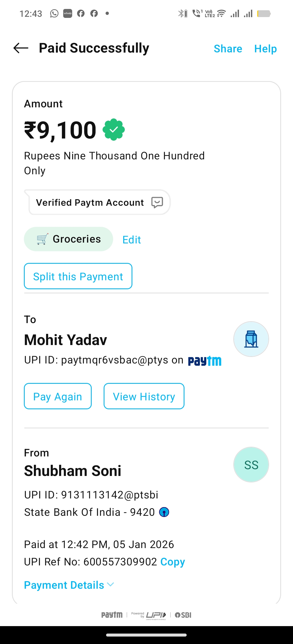293x644 pixels.
Task: Tap the Paytm logo beside UPI ID
Action: pos(205,361)
